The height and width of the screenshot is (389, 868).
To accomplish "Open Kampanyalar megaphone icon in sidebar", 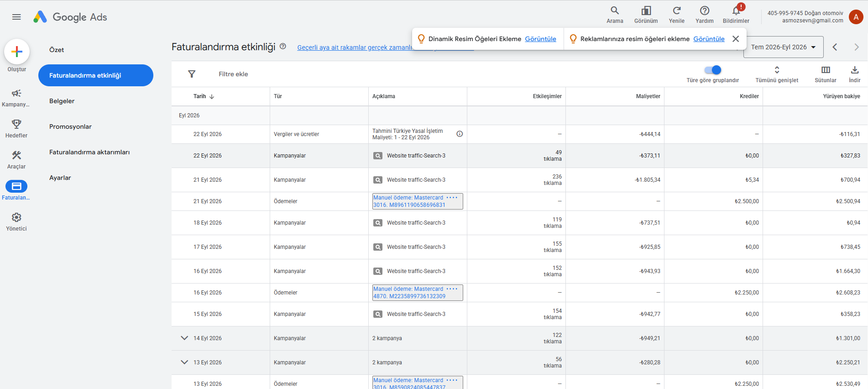I will tap(16, 93).
